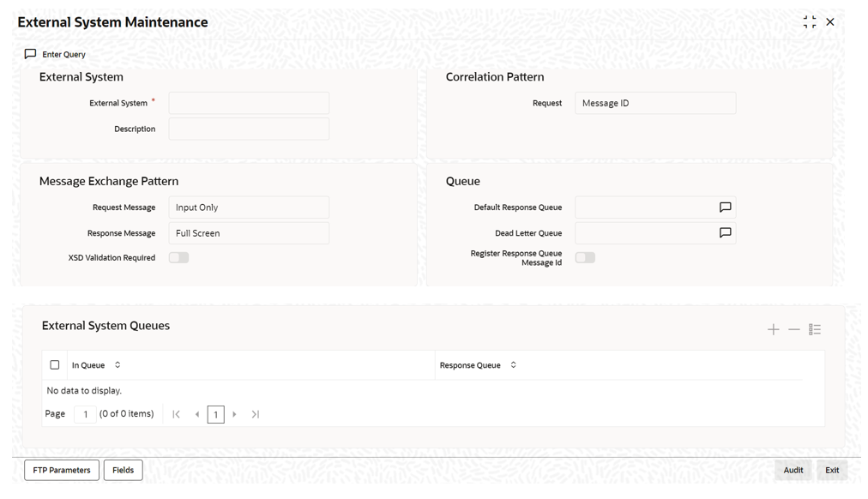
Task: Go to the first page of the queue table
Action: (x=176, y=414)
